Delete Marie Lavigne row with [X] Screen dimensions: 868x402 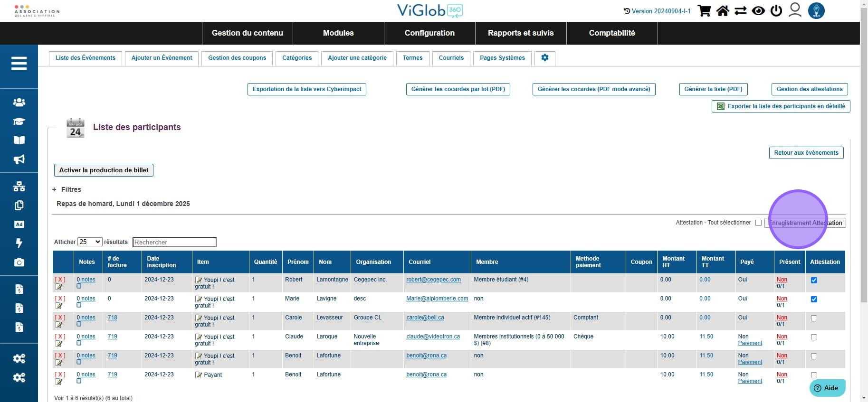[60, 299]
